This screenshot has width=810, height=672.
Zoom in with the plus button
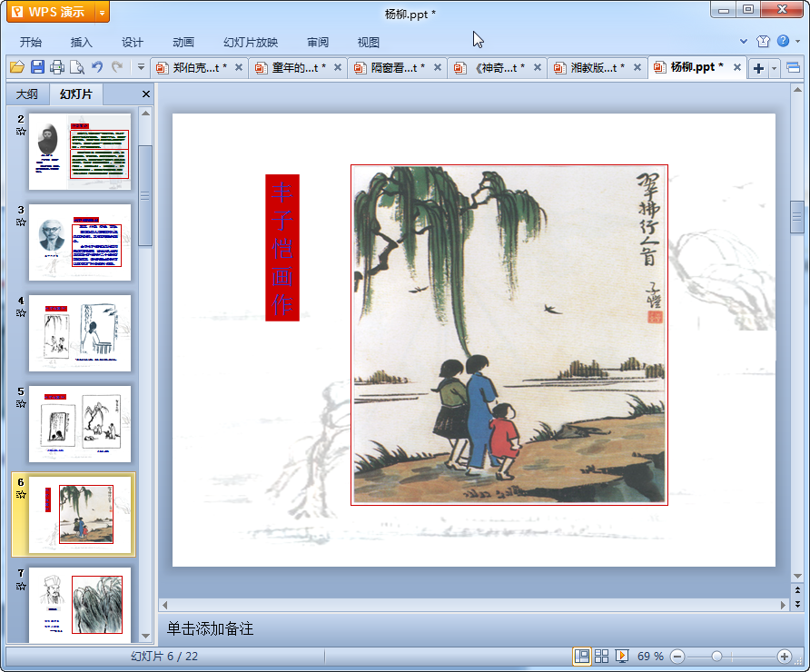(785, 657)
